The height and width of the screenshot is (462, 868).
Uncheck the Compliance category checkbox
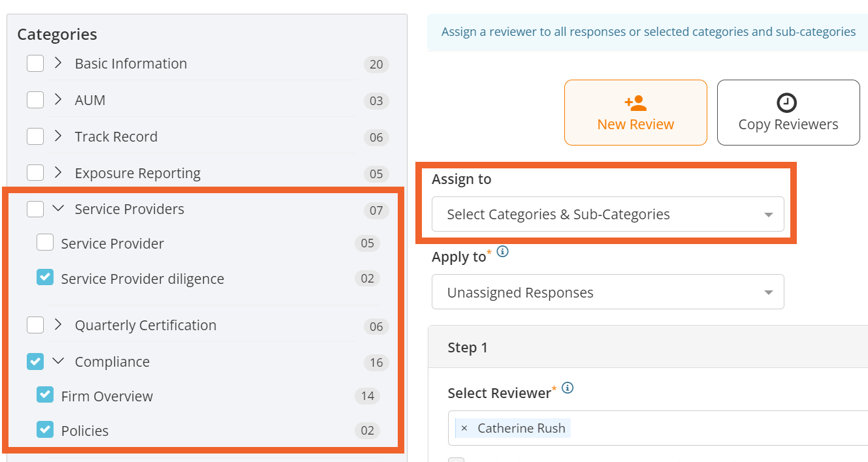[x=35, y=362]
